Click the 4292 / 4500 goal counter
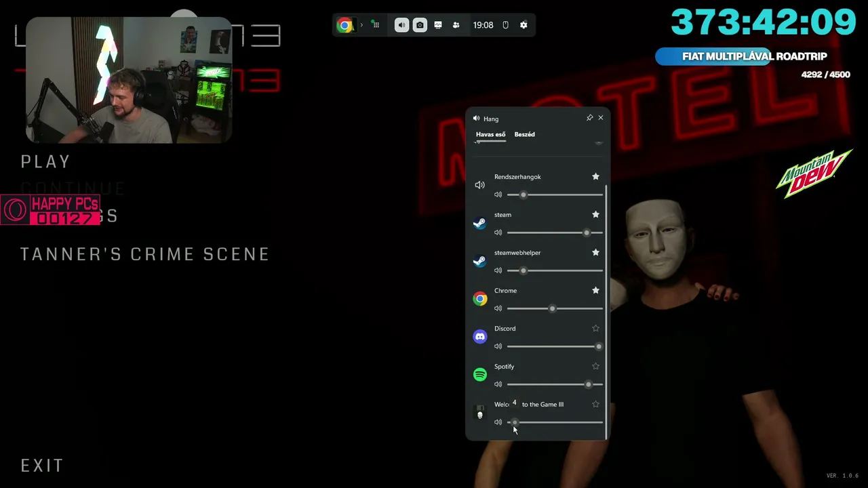 tap(825, 75)
